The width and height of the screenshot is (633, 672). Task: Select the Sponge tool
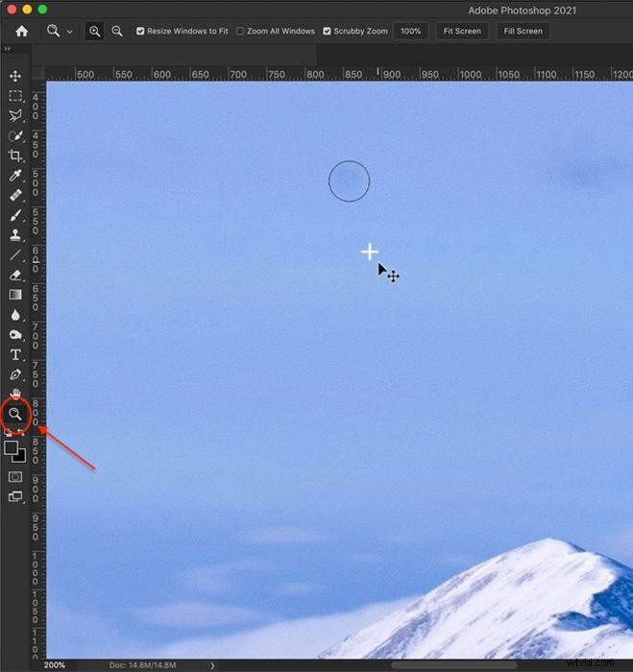pos(15,335)
